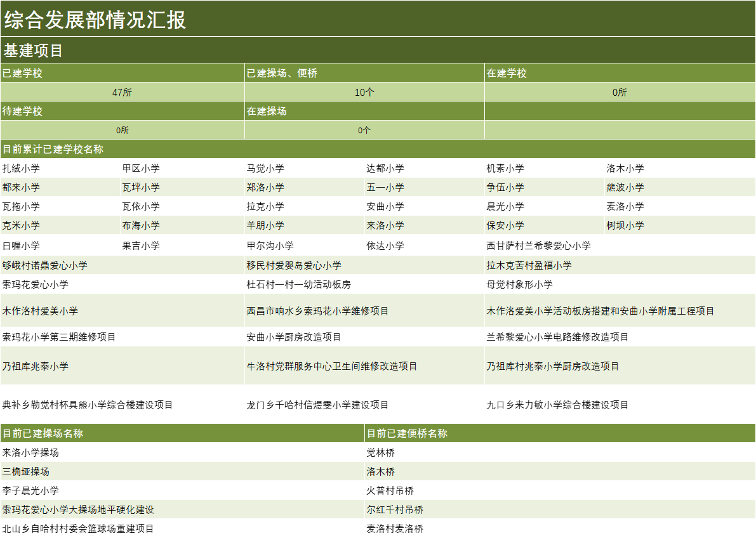This screenshot has width=756, height=538.
Task: Click the cell 九口乡来力敏小学综合楼建设项目
Action: (x=620, y=405)
